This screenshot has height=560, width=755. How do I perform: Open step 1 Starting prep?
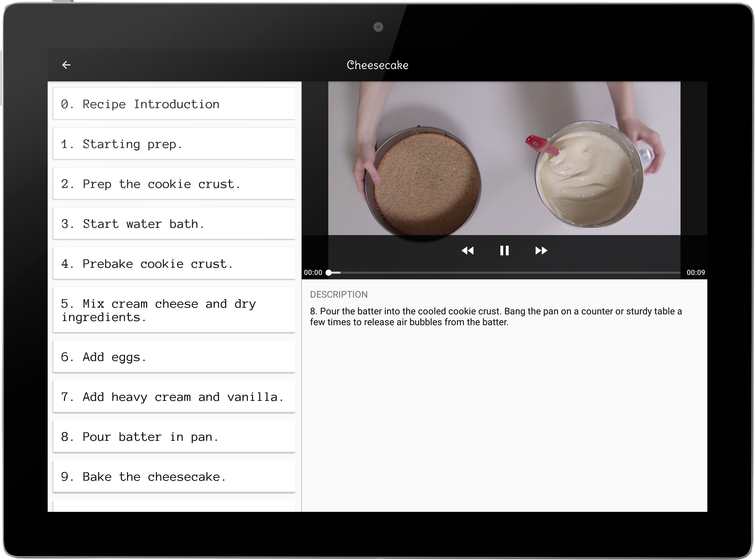[x=174, y=144]
